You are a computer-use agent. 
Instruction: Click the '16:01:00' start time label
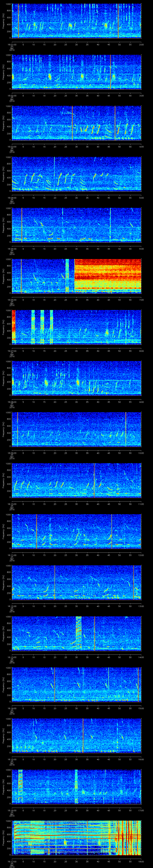tap(12, 44)
